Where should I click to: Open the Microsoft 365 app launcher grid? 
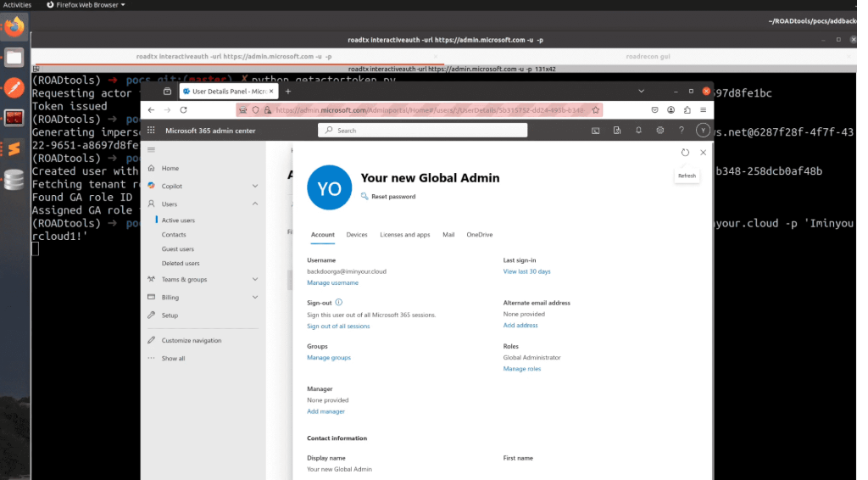pyautogui.click(x=152, y=131)
